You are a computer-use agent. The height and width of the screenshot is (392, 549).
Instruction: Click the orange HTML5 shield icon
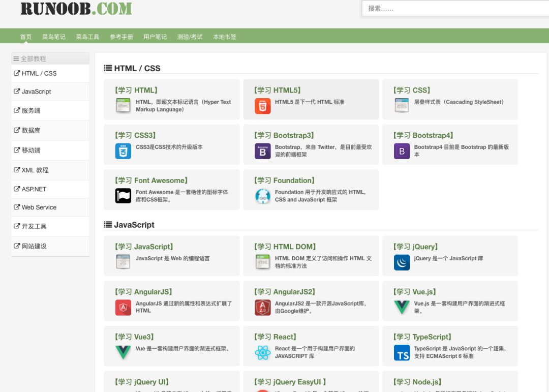(263, 106)
